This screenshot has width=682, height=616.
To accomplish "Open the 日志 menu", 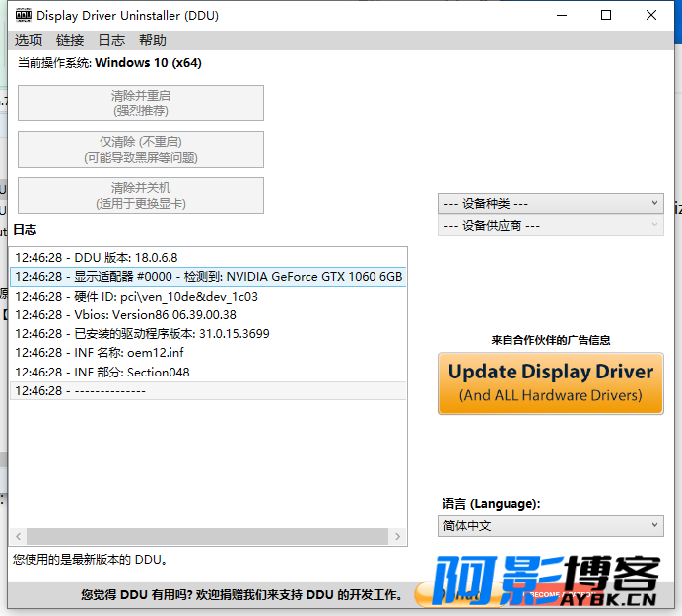I will pos(111,40).
